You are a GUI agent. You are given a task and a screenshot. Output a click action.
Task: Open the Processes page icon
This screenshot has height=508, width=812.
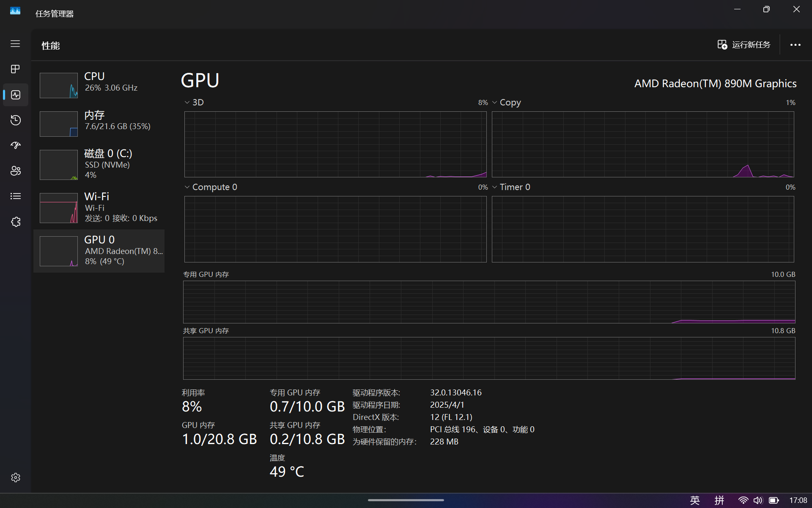pos(15,69)
